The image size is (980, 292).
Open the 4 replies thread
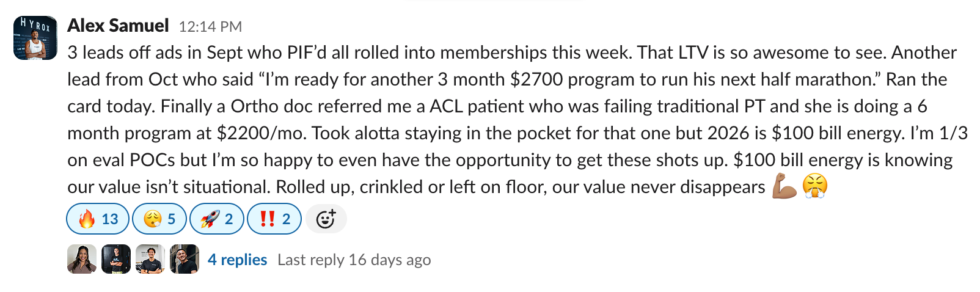[237, 260]
